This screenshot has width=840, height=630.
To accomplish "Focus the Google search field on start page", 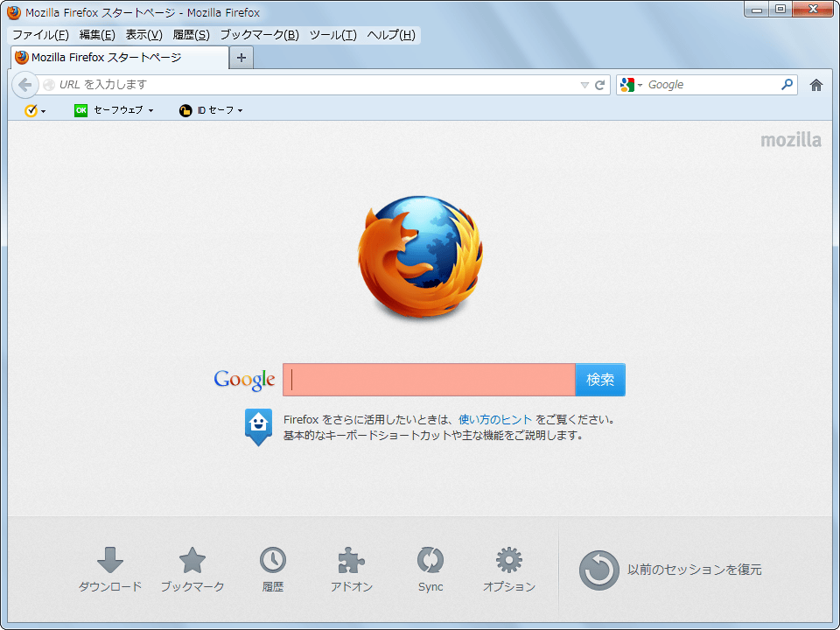I will (429, 380).
